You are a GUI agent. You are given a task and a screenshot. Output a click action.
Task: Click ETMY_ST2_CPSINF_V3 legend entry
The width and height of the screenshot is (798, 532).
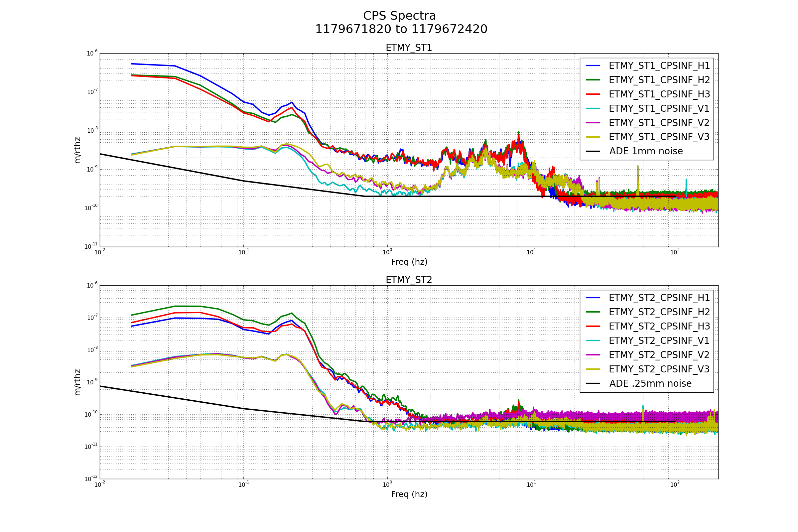(x=659, y=369)
